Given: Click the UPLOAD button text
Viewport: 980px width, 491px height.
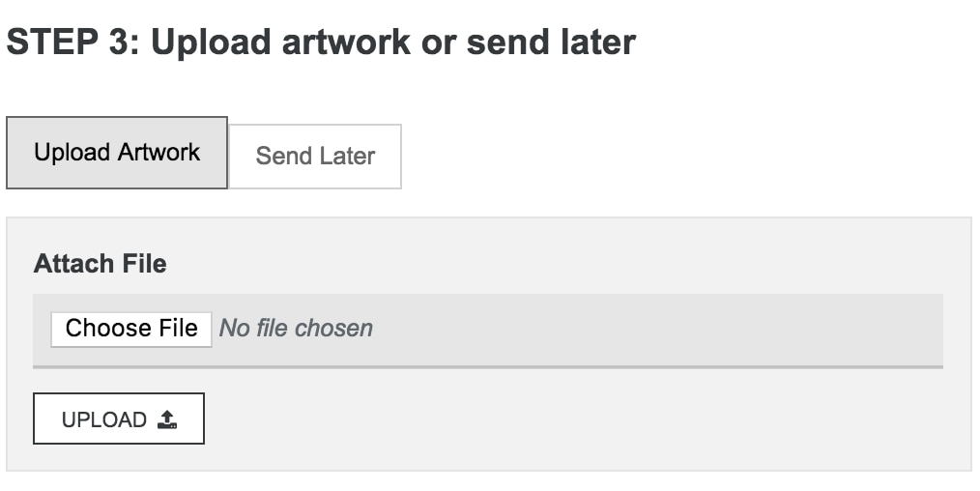Looking at the screenshot, I should tap(103, 419).
